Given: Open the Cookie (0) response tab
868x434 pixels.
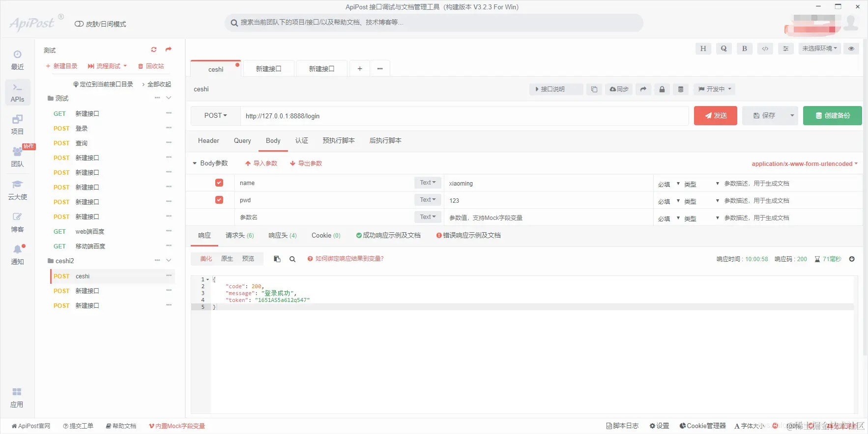Looking at the screenshot, I should click(326, 236).
